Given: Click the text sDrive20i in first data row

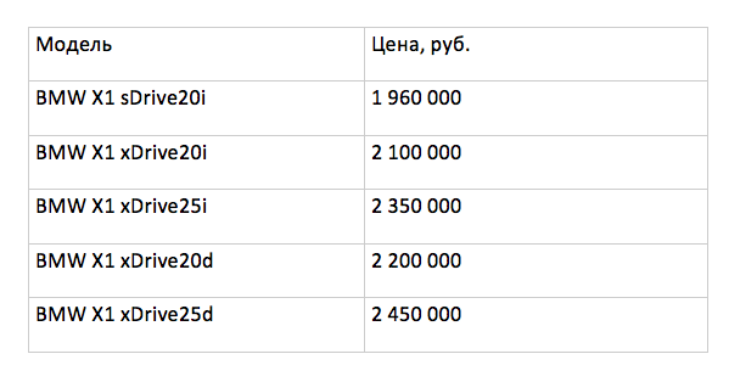Looking at the screenshot, I should click(x=163, y=98).
